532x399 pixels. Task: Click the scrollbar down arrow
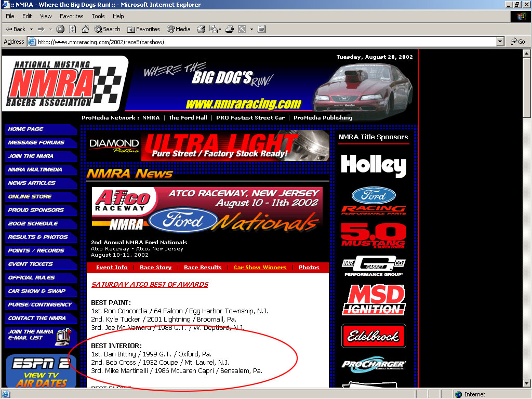coord(526,383)
